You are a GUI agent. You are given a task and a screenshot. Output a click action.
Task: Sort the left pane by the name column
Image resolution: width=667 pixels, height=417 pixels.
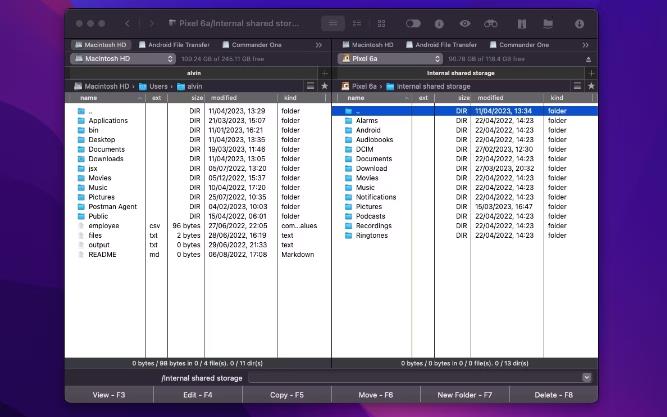point(105,98)
